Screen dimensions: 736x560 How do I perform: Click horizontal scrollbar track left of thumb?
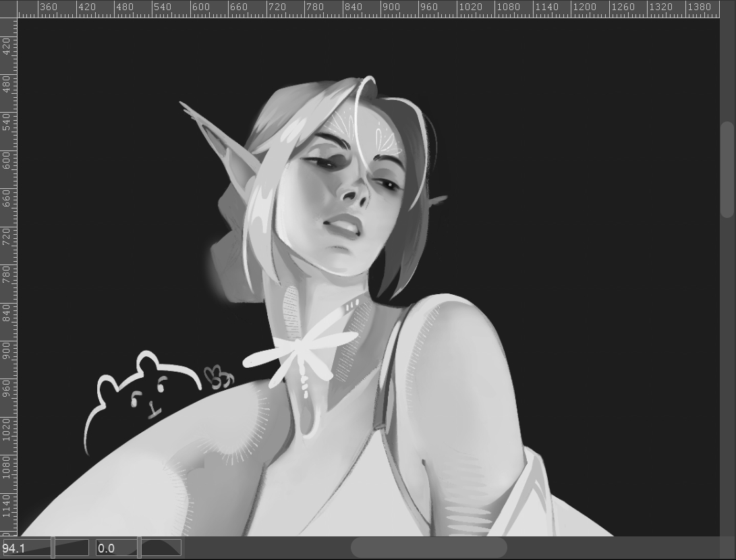coord(270,547)
